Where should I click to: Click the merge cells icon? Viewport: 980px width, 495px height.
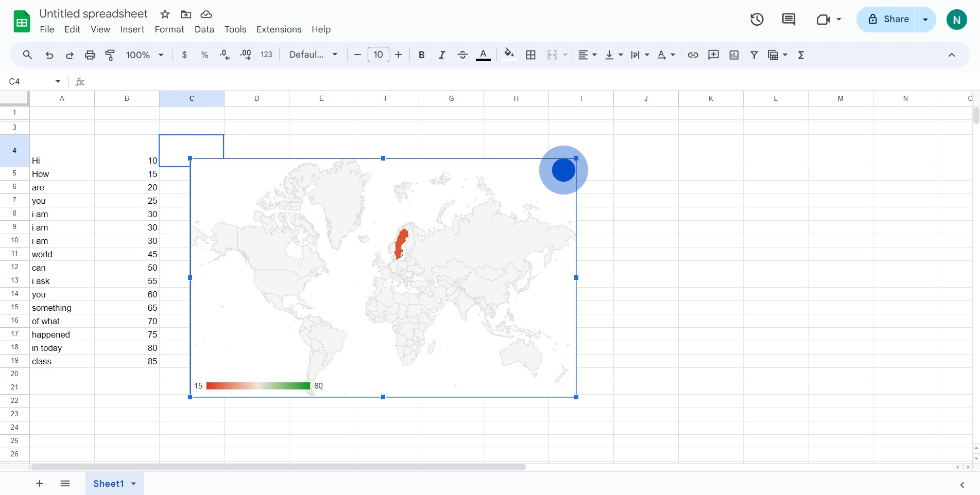point(552,55)
